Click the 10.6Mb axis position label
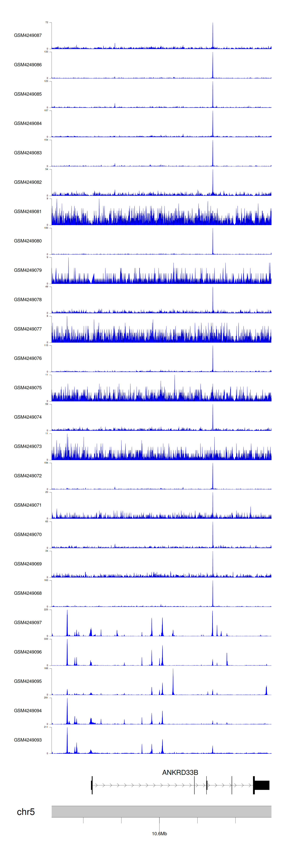This screenshot has width=286, height=868. click(159, 834)
